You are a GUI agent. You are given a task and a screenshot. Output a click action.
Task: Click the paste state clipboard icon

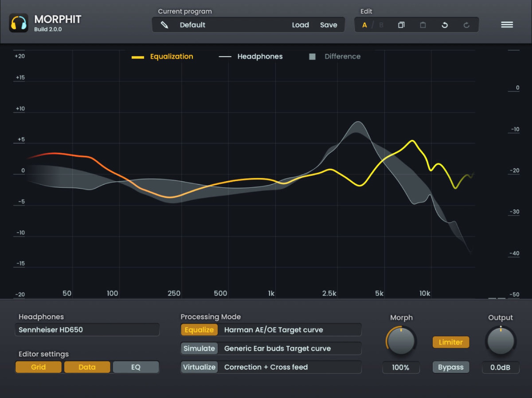point(423,25)
